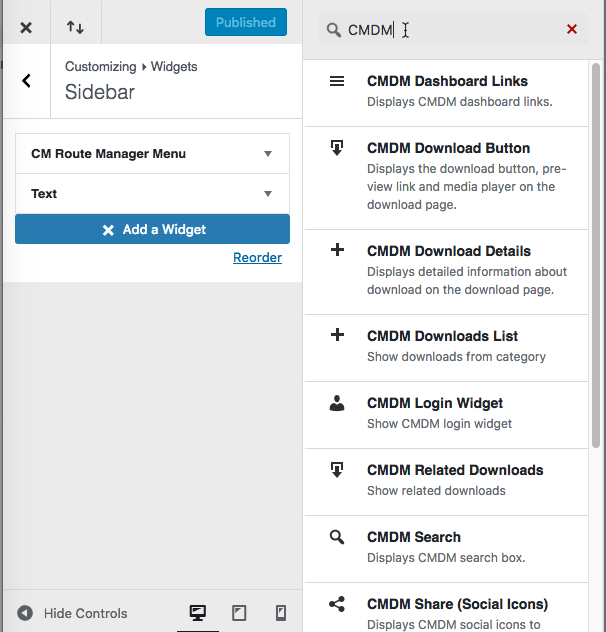606x632 pixels.
Task: Select the CMDM Download Details widget
Action: point(446,272)
